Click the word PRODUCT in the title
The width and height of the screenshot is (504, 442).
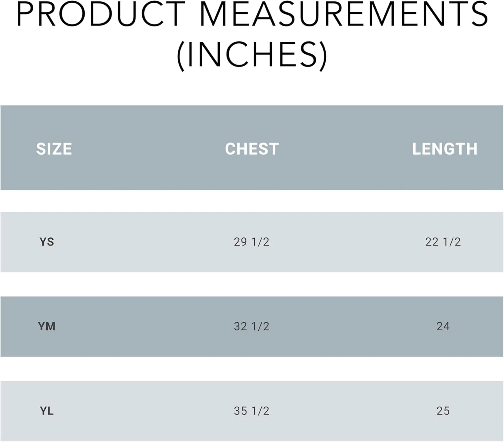pyautogui.click(x=101, y=14)
